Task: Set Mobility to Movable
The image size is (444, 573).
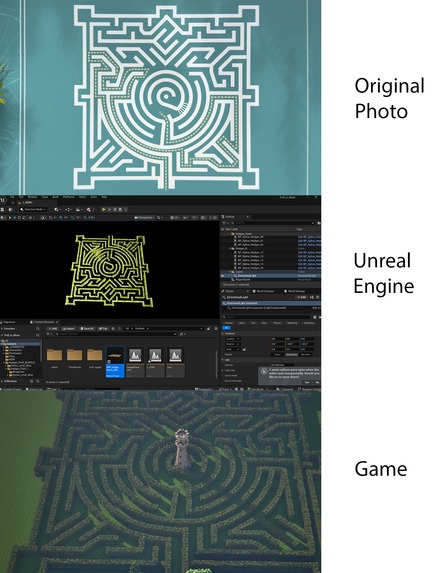Action: 306,354
